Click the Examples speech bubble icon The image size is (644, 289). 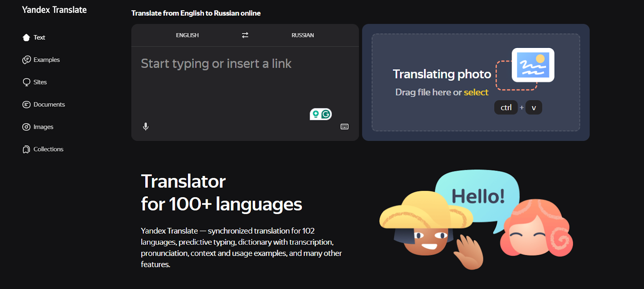[x=26, y=60]
